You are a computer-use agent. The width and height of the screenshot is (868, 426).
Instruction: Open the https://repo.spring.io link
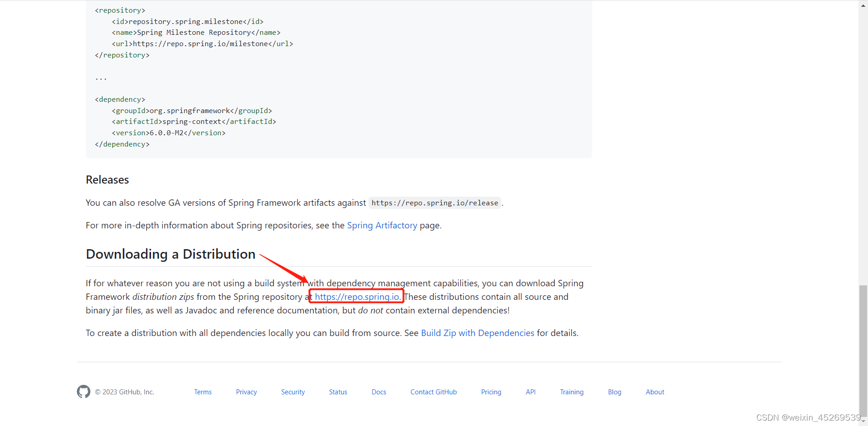(357, 297)
